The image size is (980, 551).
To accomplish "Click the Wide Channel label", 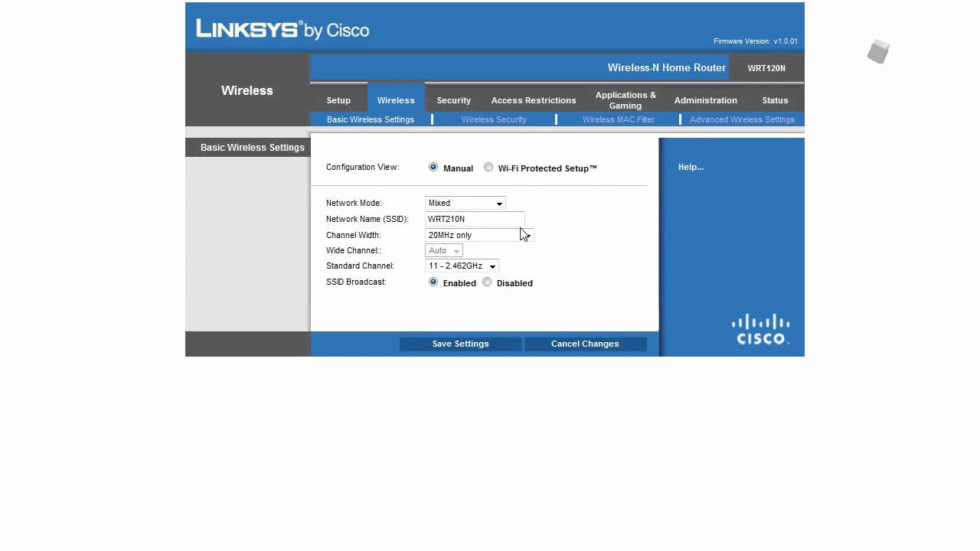I will pos(354,250).
